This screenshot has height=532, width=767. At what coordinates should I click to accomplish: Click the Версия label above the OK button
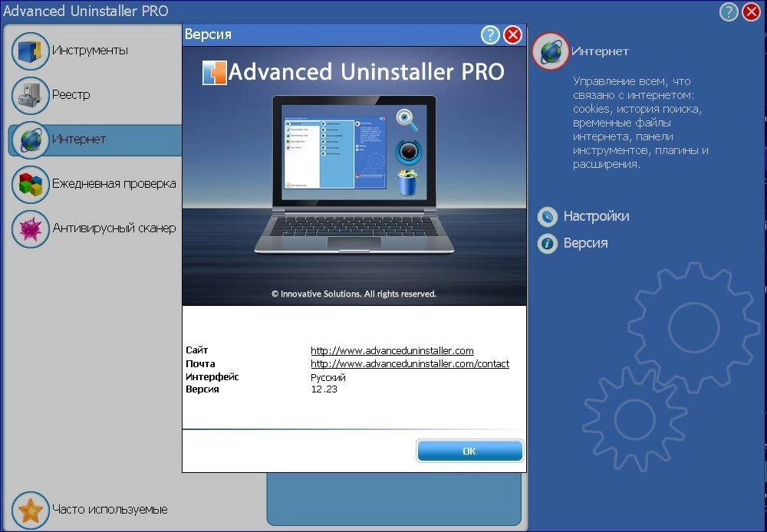[202, 389]
